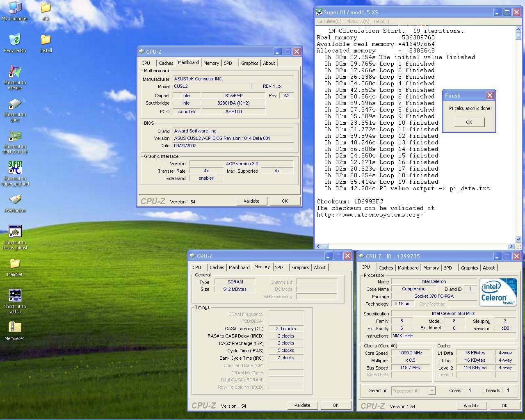Click OK in Mainboard CPU-Z window
This screenshot has height=420, width=525.
point(285,201)
